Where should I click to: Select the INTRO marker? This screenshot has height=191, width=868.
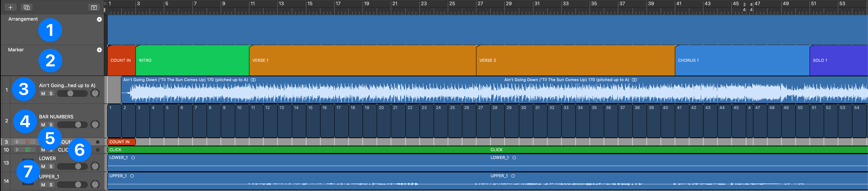[x=192, y=61]
